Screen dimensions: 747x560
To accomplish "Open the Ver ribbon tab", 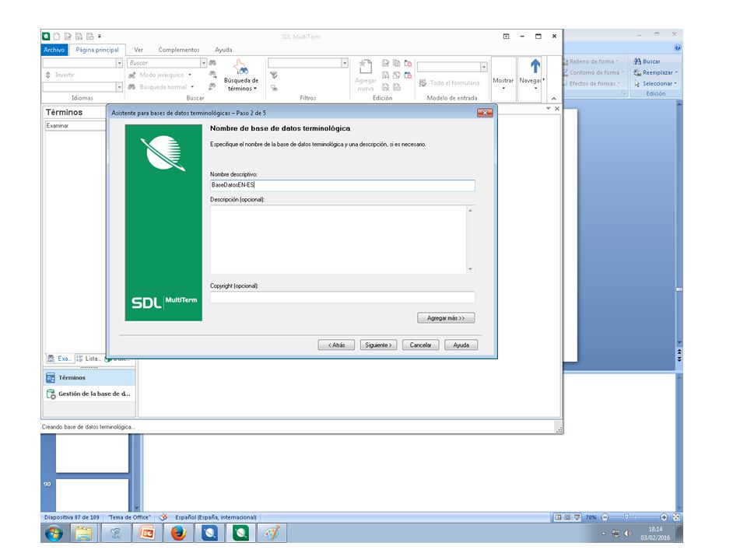I will coord(139,50).
